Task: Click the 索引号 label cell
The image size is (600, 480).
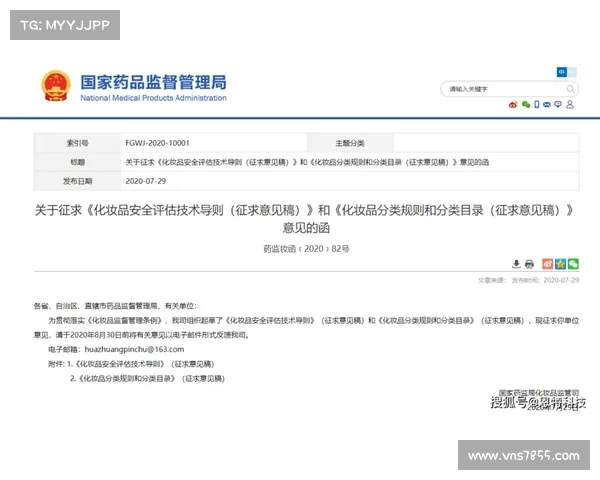Action: 78,143
